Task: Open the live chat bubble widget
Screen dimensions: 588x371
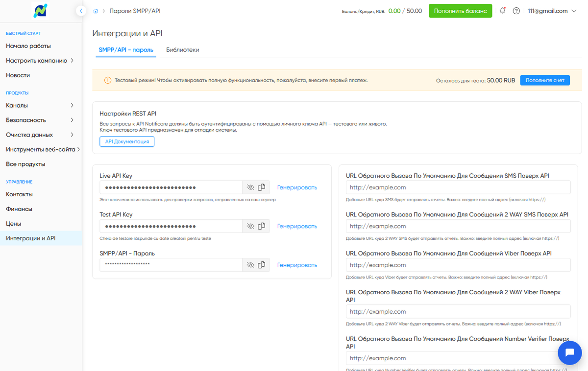Action: pos(570,353)
